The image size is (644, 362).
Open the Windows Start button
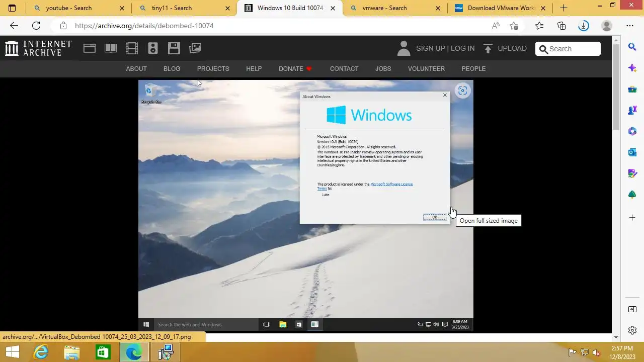pyautogui.click(x=12, y=352)
